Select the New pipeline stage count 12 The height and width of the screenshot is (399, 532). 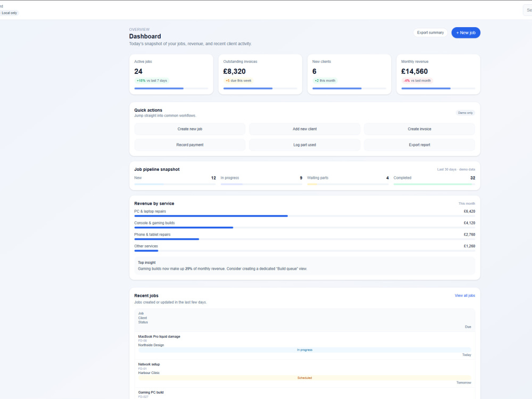pos(213,178)
